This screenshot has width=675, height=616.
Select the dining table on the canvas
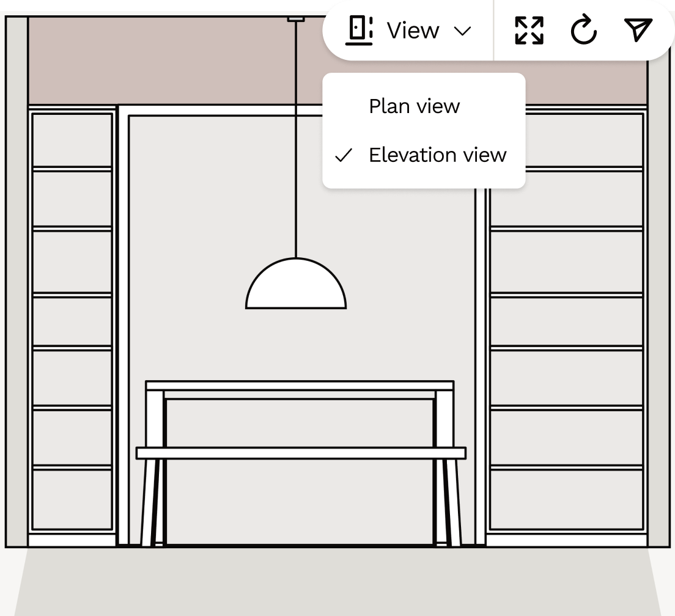(300, 387)
